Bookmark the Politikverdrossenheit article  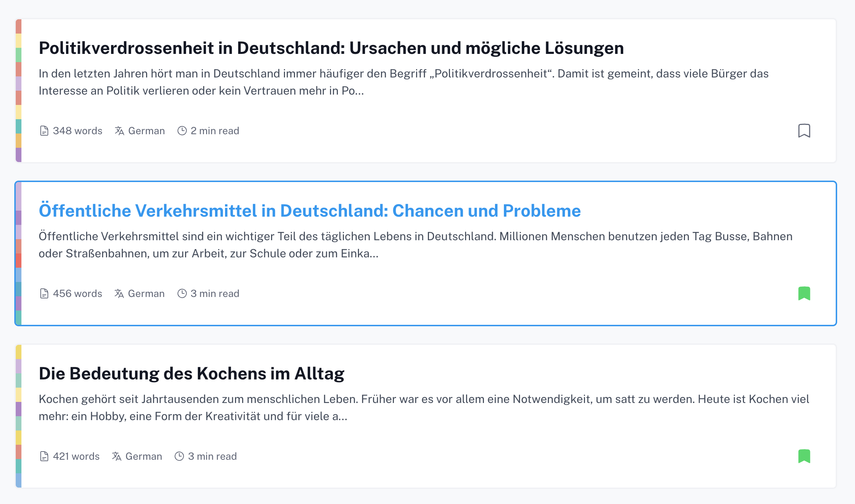pos(804,131)
